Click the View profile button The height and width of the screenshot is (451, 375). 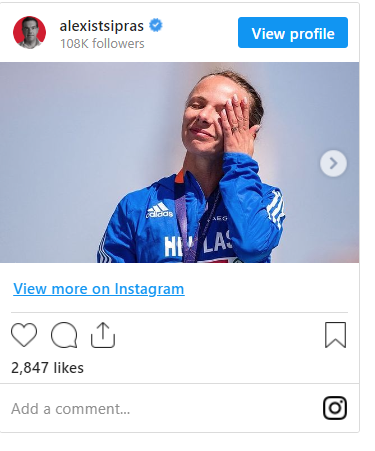[293, 33]
